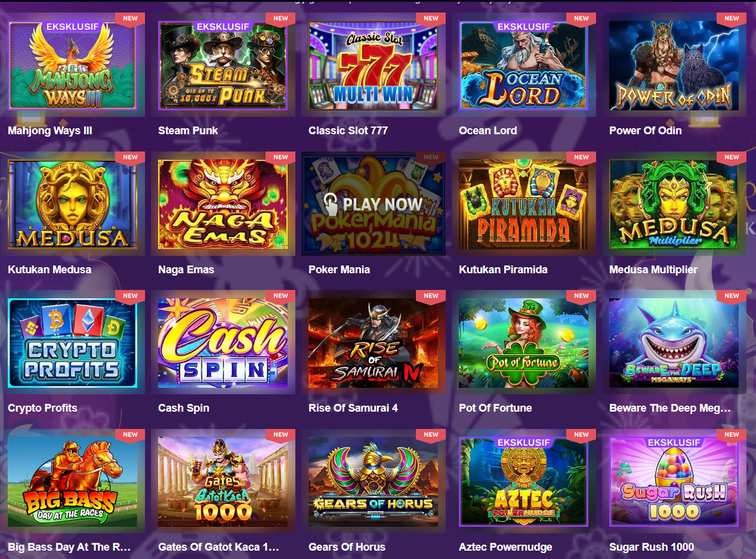The image size is (756, 559).
Task: Open the Kutukan Medusa game tile
Action: (72, 204)
